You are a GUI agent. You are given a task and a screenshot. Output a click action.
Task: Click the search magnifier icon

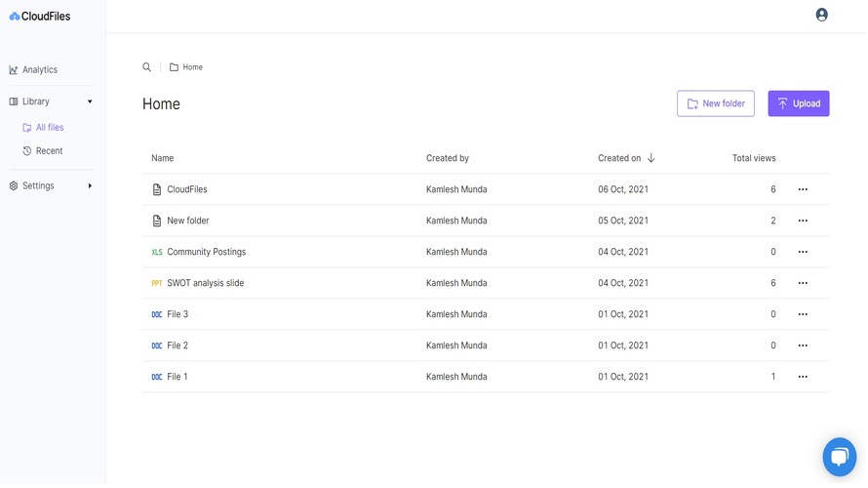[x=147, y=67]
